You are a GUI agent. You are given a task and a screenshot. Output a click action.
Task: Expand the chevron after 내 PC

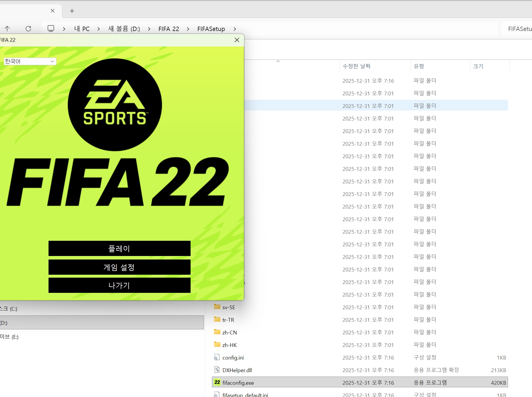coord(99,29)
